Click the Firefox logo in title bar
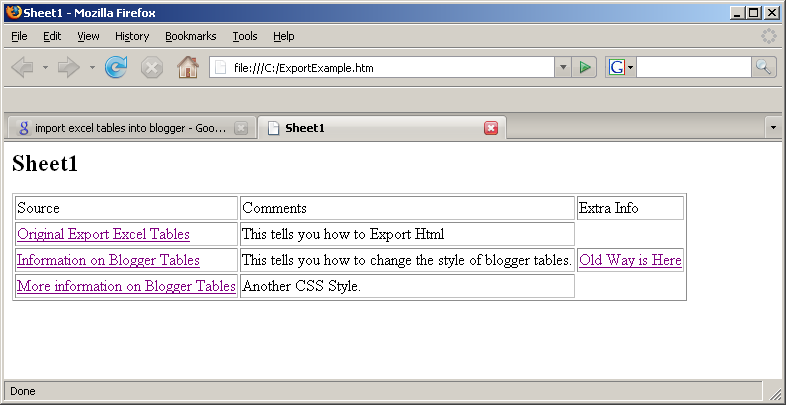 (14, 13)
